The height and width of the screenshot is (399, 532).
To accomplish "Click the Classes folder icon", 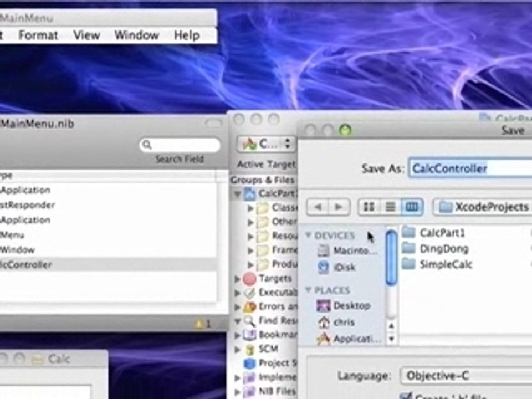I will (x=263, y=208).
